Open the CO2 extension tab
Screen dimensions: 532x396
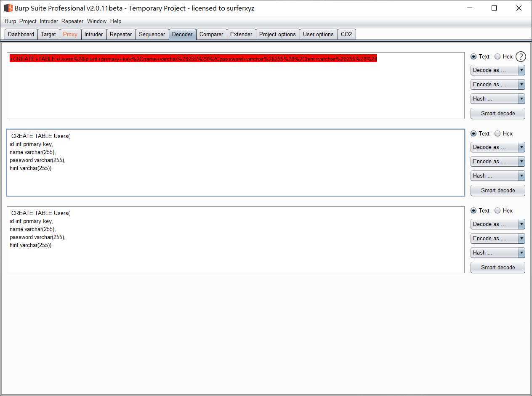346,34
